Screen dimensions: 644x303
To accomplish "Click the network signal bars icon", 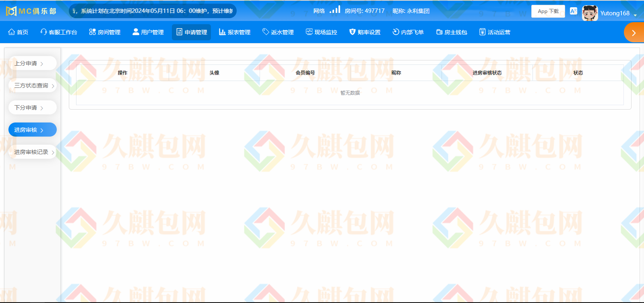I will pos(335,10).
